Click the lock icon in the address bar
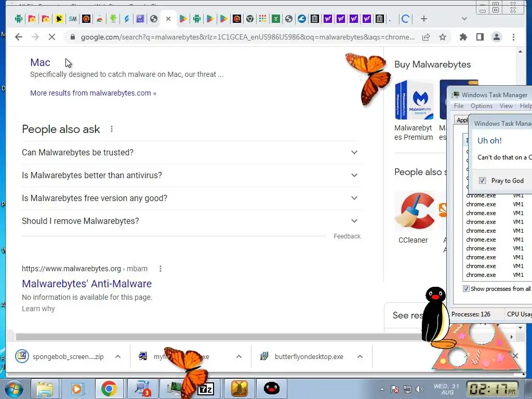532x399 pixels. pos(72,37)
